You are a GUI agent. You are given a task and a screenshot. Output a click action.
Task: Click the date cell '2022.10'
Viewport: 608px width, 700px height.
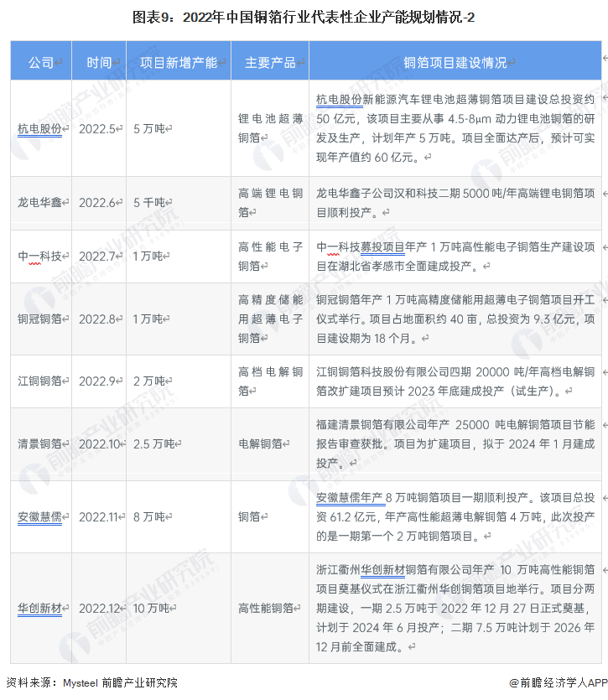(100, 444)
